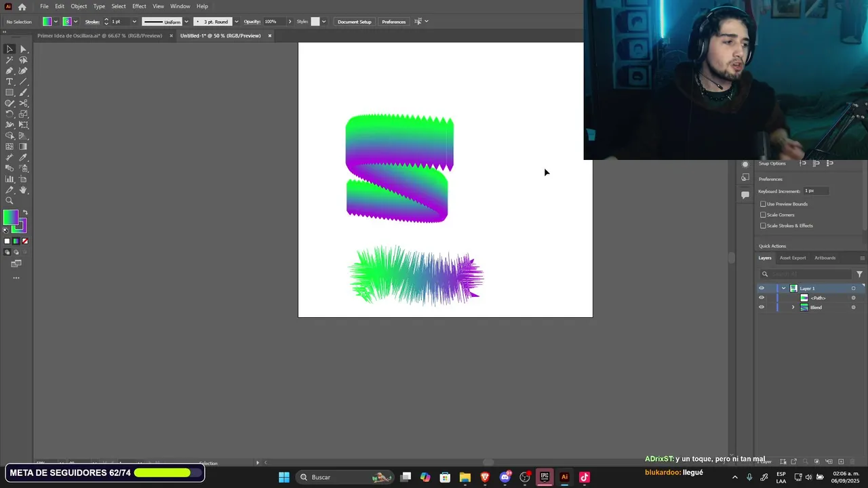This screenshot has width=868, height=488.
Task: Select the Lasso tool
Action: coord(23,60)
